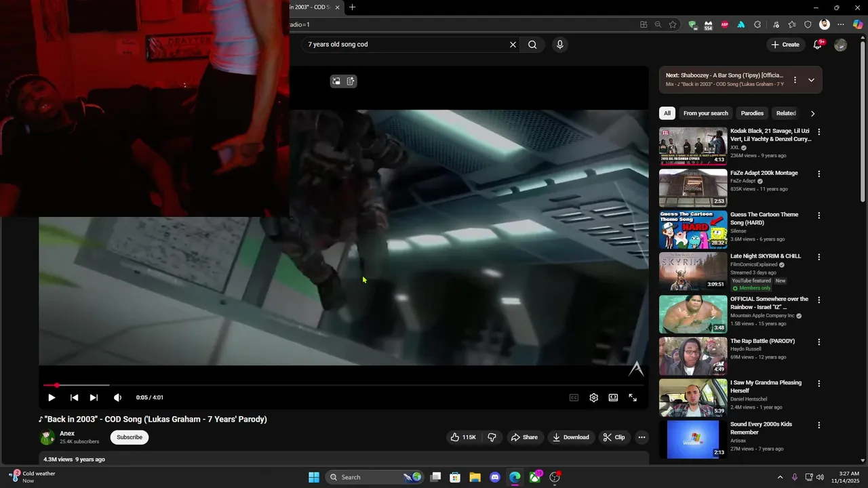Select the All filter chip
Screen dimensions: 868x488
click(667, 113)
